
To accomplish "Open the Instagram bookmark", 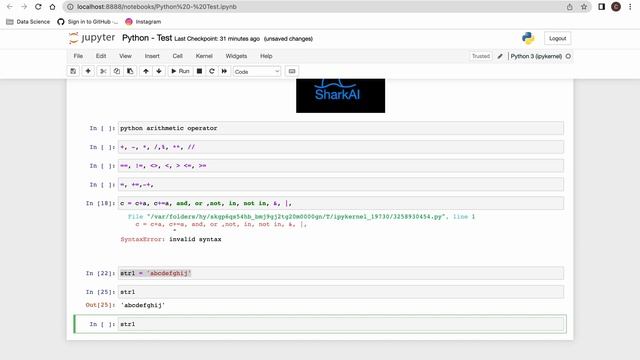I will (x=143, y=22).
